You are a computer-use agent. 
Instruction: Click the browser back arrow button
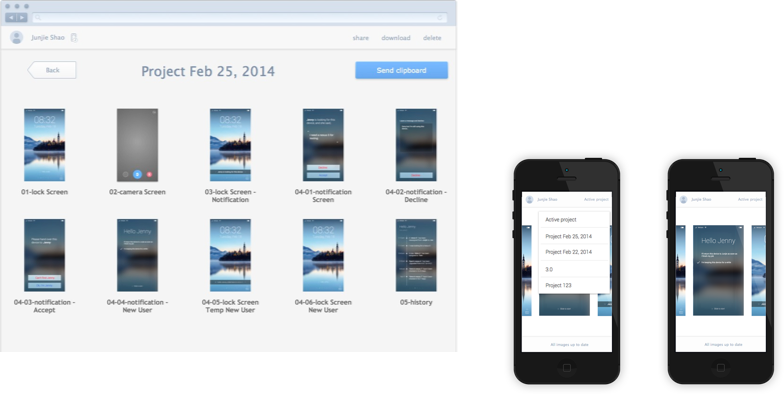(11, 18)
